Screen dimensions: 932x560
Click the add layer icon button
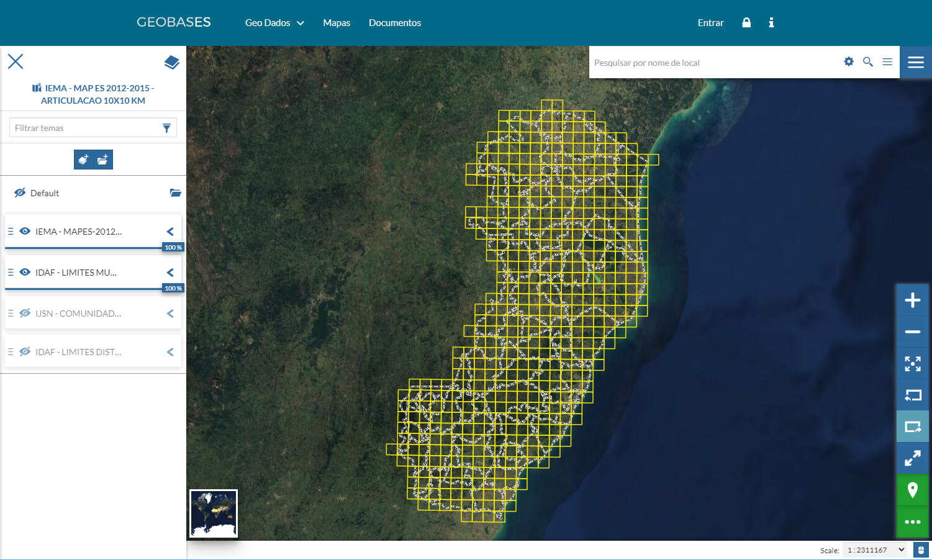(83, 160)
